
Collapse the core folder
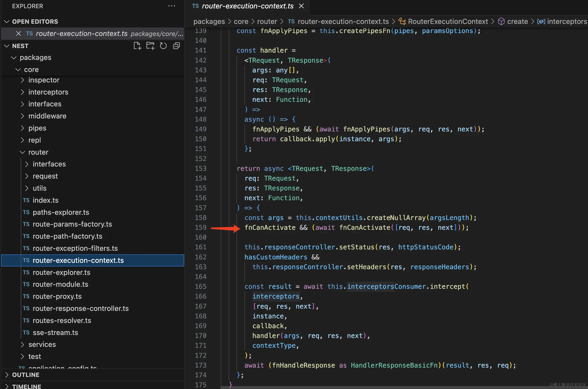pyautogui.click(x=18, y=70)
